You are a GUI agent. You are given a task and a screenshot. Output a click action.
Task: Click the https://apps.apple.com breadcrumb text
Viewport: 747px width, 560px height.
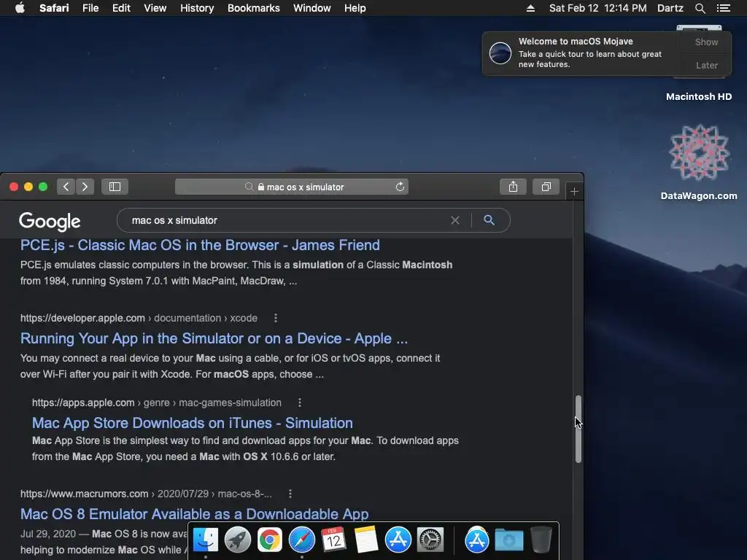tap(83, 402)
